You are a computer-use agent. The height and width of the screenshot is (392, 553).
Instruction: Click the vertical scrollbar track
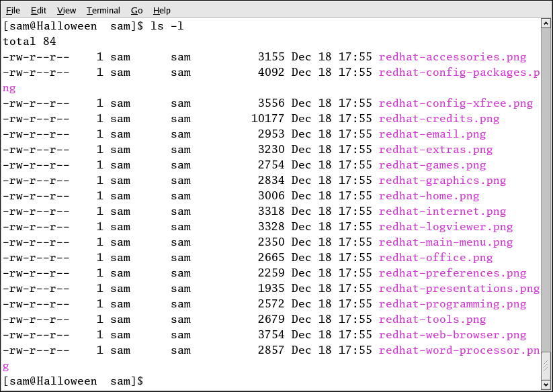[x=546, y=201]
